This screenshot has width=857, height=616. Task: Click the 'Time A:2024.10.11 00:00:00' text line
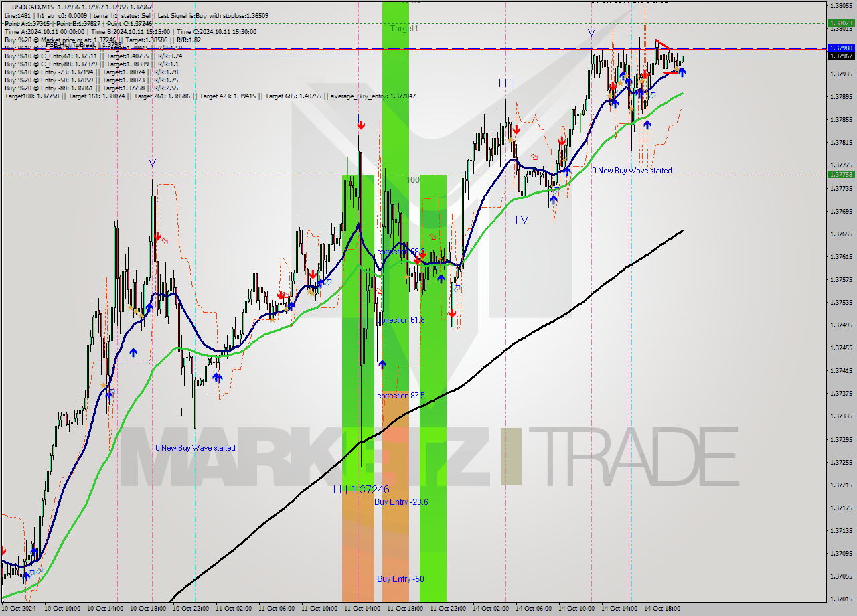point(45,31)
